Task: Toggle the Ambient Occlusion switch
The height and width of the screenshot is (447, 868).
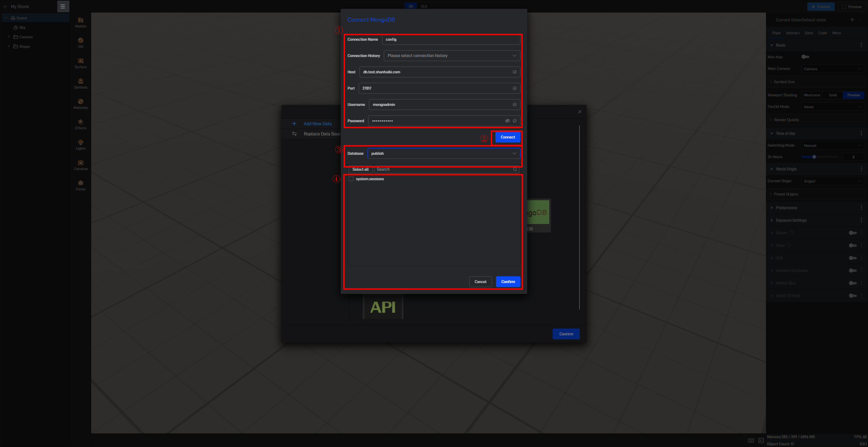Action: [x=853, y=271]
